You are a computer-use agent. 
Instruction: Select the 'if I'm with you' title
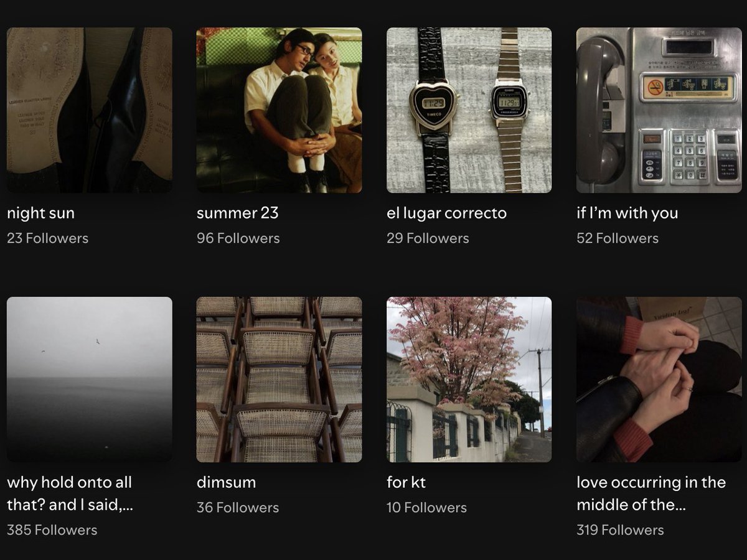(627, 213)
